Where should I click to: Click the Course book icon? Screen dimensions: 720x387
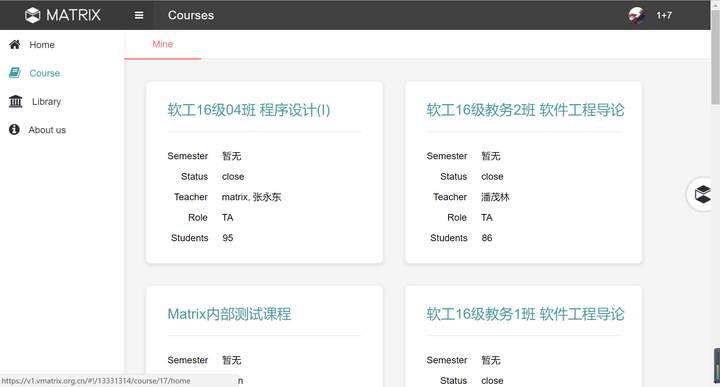(15, 73)
